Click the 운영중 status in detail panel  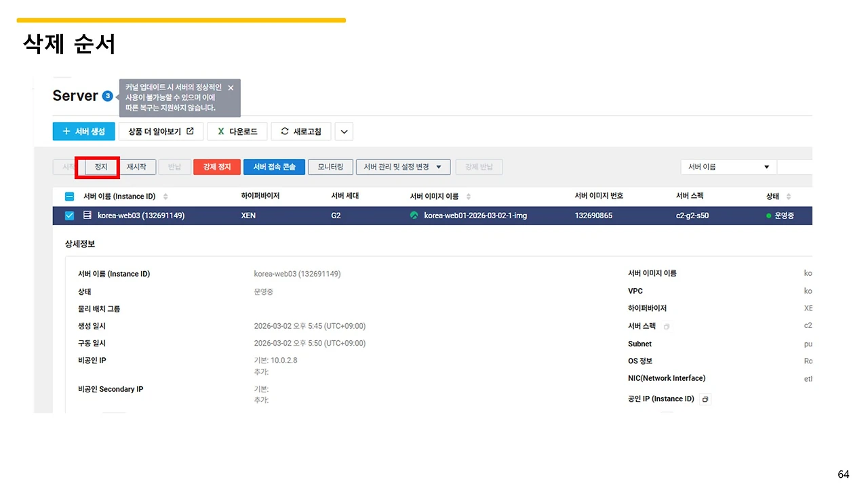[x=264, y=291]
